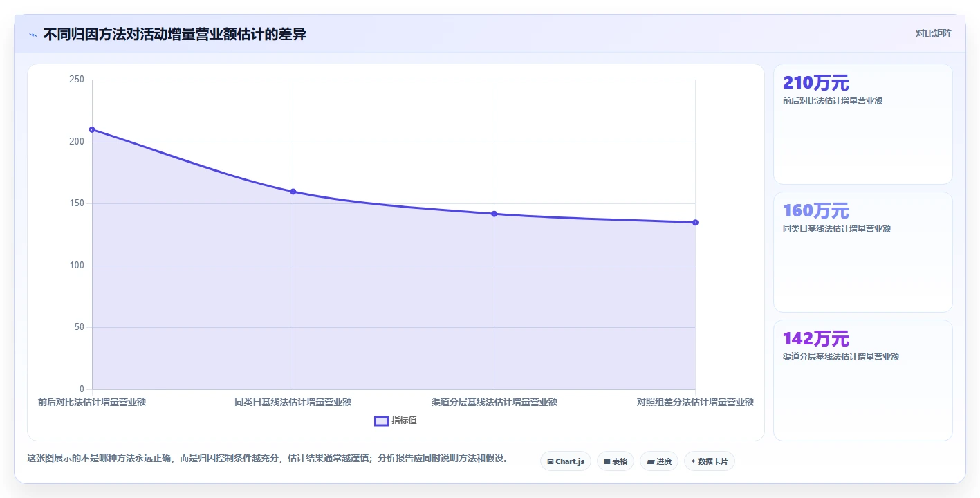Click the x-axis label 渠道分层基线法估计增量营业额

[x=494, y=402]
